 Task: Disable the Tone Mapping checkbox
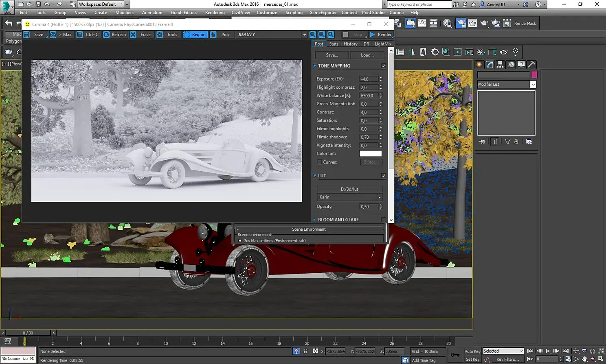click(383, 65)
